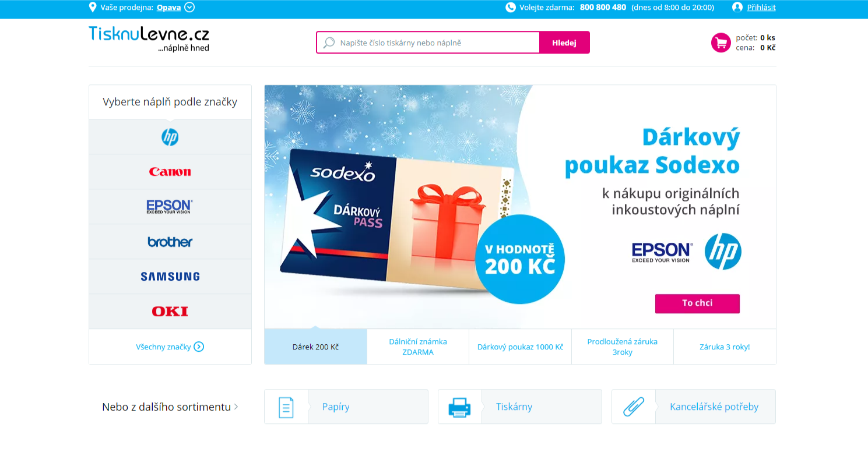Expand Nebo z dalšího sortimentu chevron
Viewport: 868px width, 449px height.
click(236, 407)
